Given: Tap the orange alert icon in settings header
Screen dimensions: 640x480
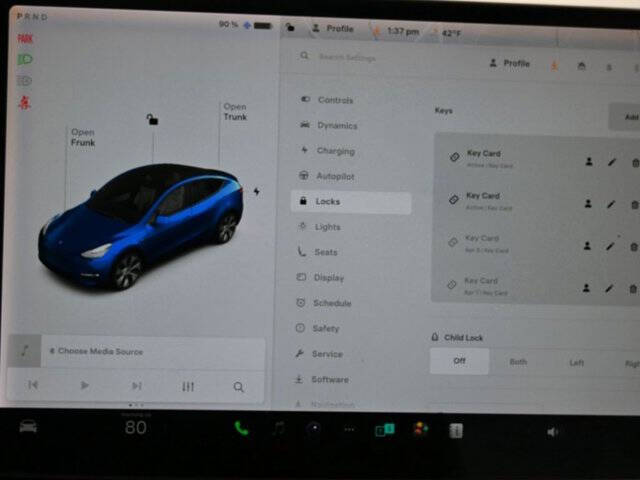Looking at the screenshot, I should pos(555,65).
